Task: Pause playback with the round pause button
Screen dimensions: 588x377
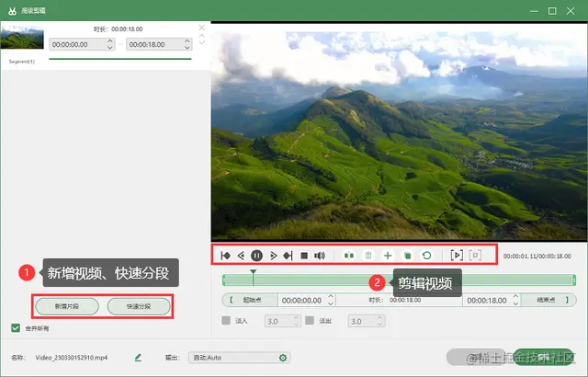Action: [256, 256]
